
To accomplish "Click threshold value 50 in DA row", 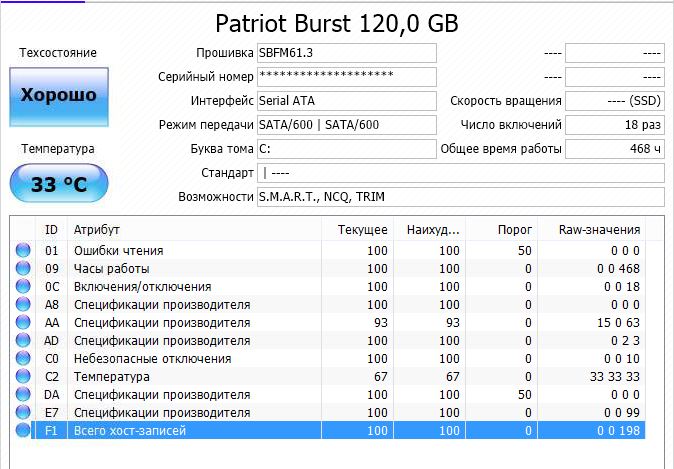I will click(524, 395).
